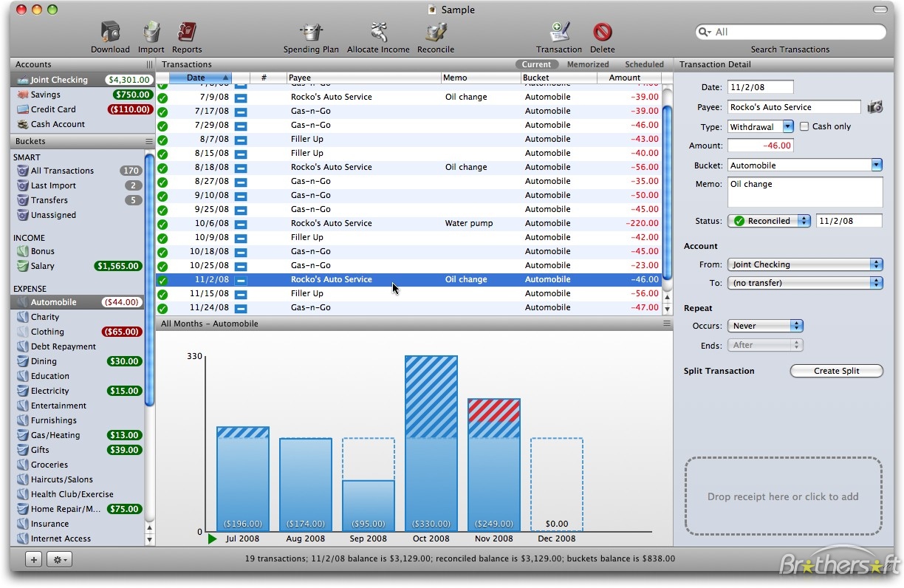Toggle reconciled checkmark on 10/6/08 transaction
The image size is (904, 588).
tap(162, 224)
